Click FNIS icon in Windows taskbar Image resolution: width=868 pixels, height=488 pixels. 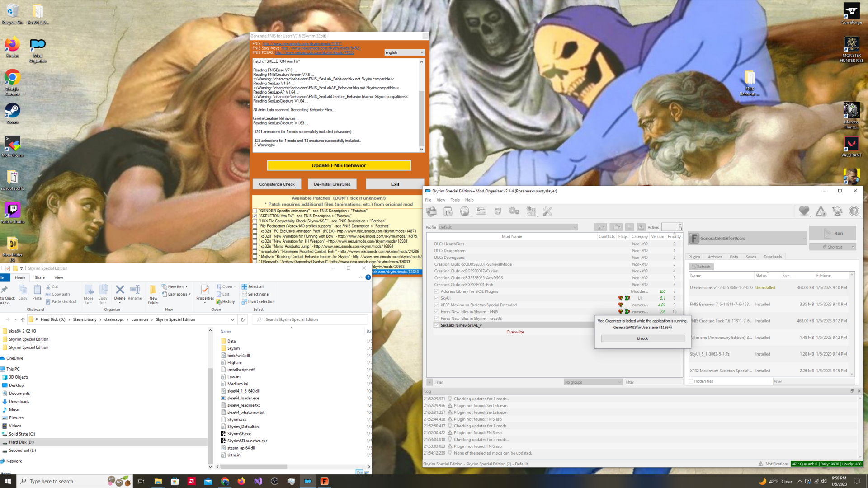pos(325,481)
